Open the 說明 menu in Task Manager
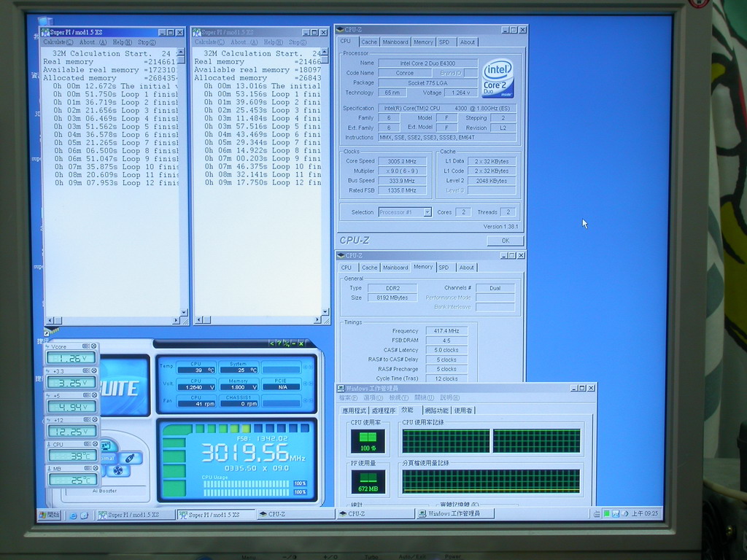This screenshot has height=560, width=747. 449,397
